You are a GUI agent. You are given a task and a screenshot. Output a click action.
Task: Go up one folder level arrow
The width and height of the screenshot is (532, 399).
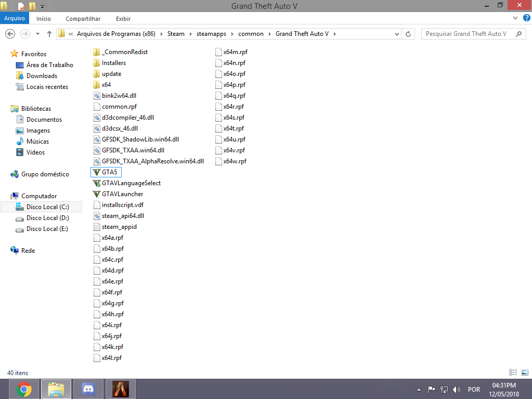(x=49, y=34)
